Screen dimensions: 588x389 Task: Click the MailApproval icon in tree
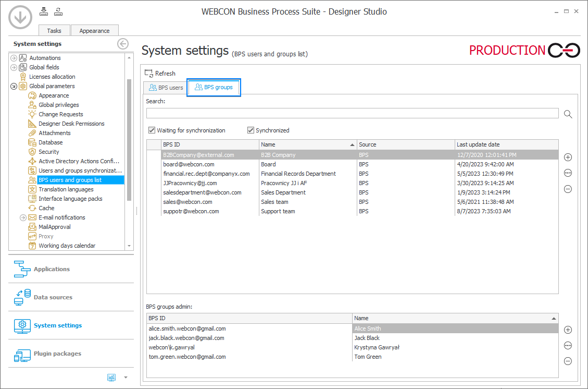click(32, 227)
